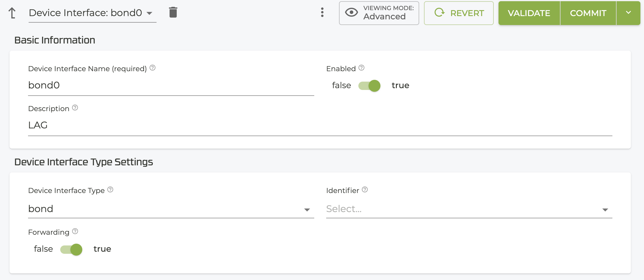The image size is (644, 280).
Task: Click the Description help question icon
Action: tap(75, 108)
